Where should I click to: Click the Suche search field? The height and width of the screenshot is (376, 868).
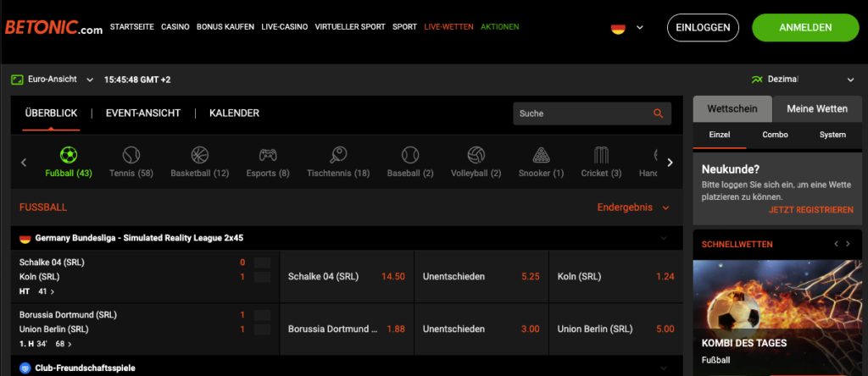[593, 113]
